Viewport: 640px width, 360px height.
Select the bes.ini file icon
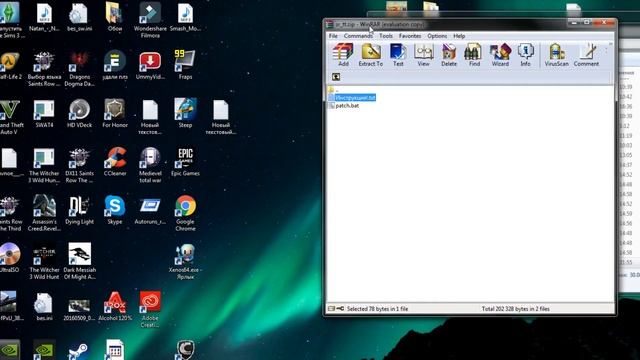pyautogui.click(x=44, y=306)
